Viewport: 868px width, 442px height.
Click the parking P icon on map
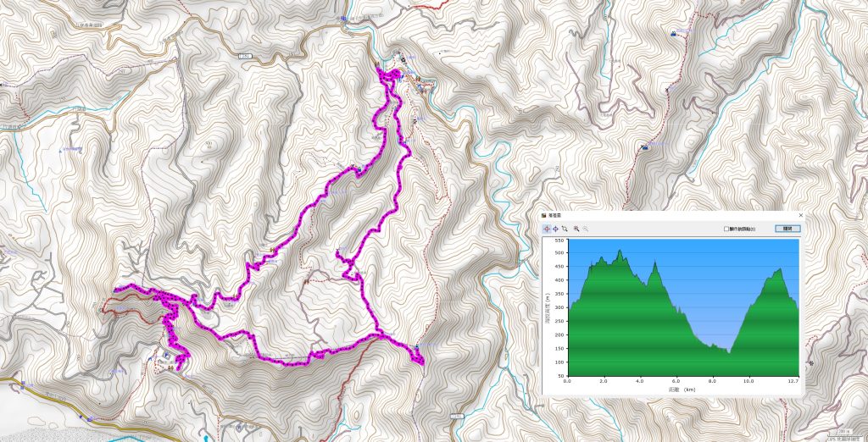click(x=167, y=353)
